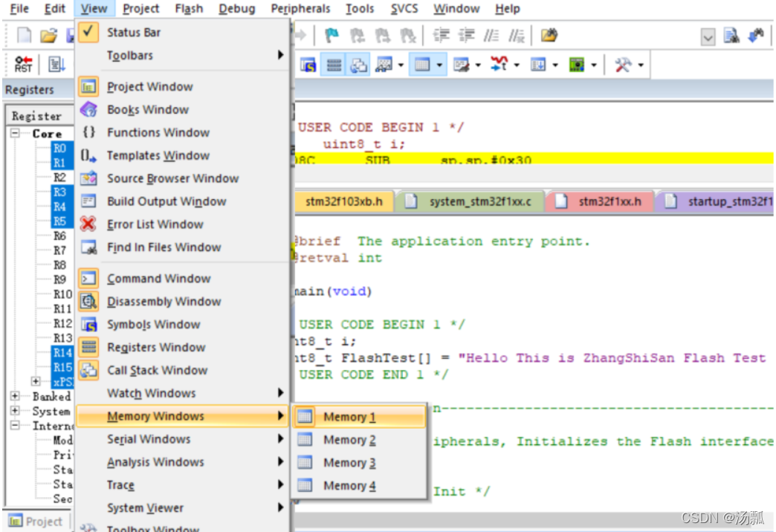Click the indent lines toolbar icon
776x532 pixels.
(441, 35)
